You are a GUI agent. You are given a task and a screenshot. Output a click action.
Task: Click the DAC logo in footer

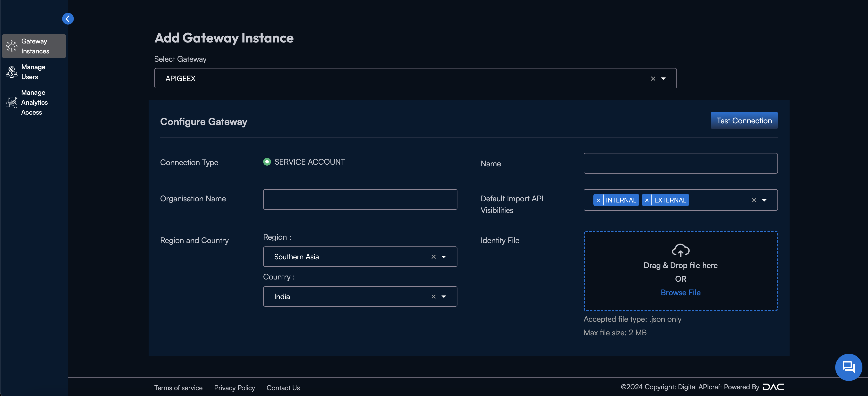point(773,387)
